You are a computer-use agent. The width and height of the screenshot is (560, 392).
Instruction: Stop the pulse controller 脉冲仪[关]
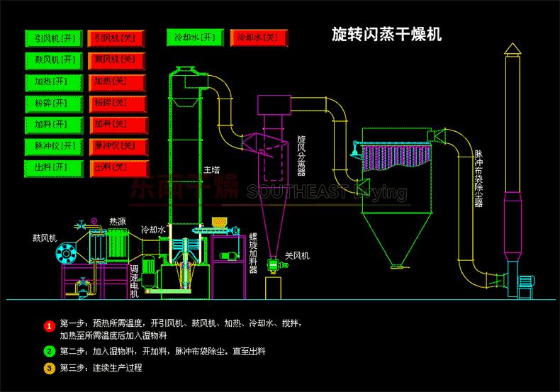coord(116,147)
